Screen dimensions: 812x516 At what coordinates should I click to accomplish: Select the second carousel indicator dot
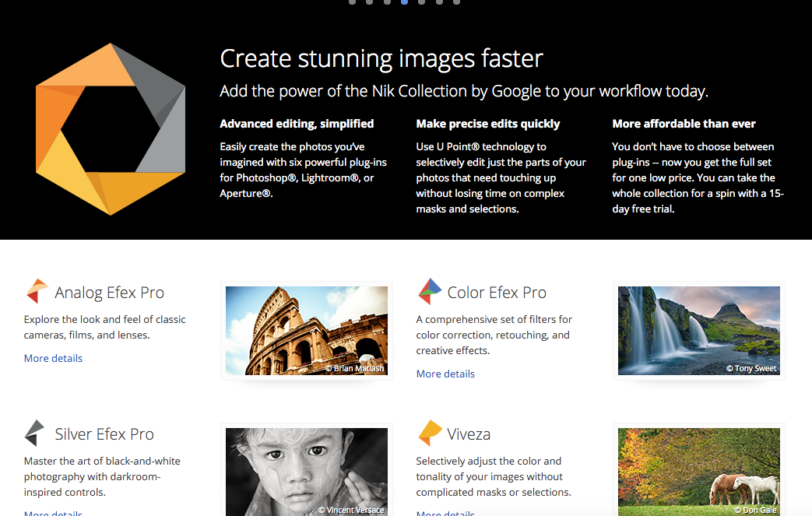click(x=370, y=2)
